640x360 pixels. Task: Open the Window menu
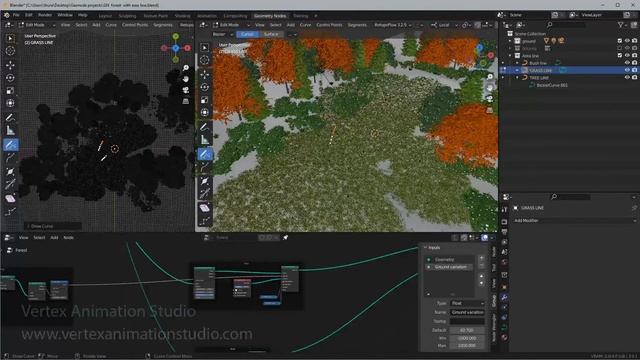point(64,15)
